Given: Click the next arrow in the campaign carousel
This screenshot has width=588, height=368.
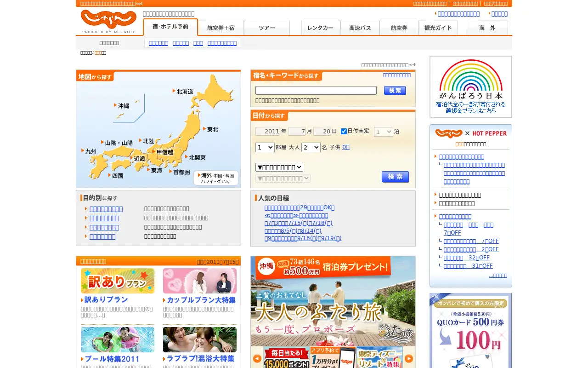Looking at the screenshot, I should point(409,358).
